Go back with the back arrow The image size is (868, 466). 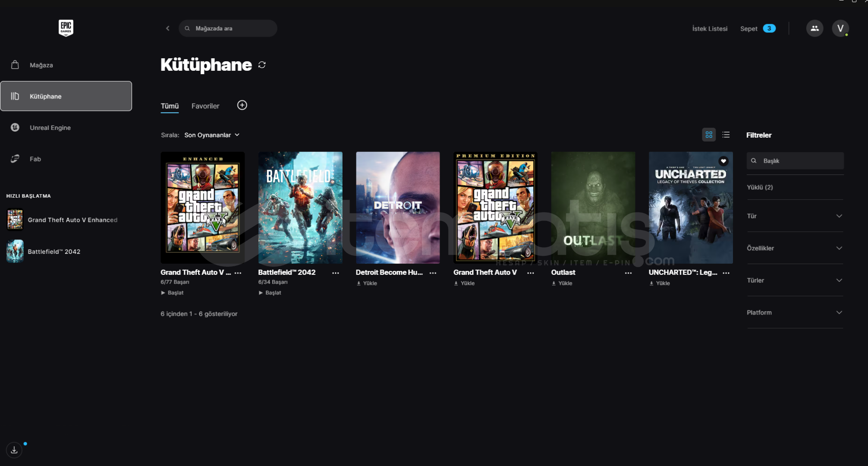[x=168, y=28]
